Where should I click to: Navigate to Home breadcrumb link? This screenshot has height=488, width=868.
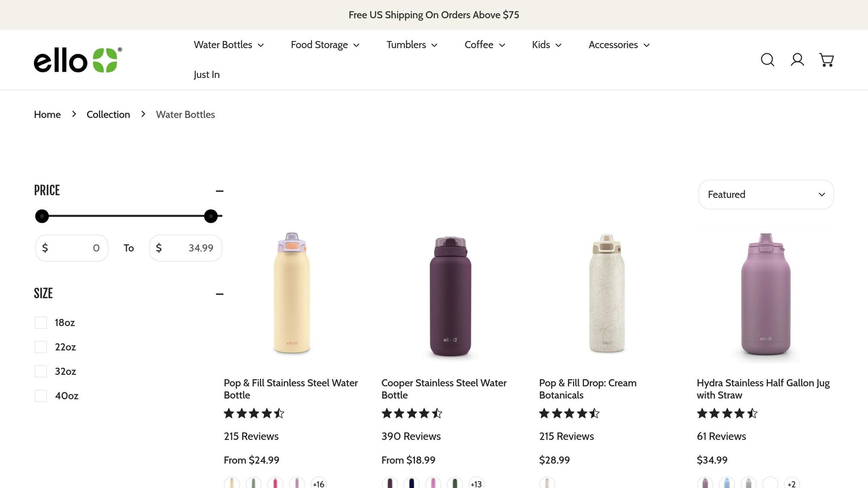click(x=47, y=115)
